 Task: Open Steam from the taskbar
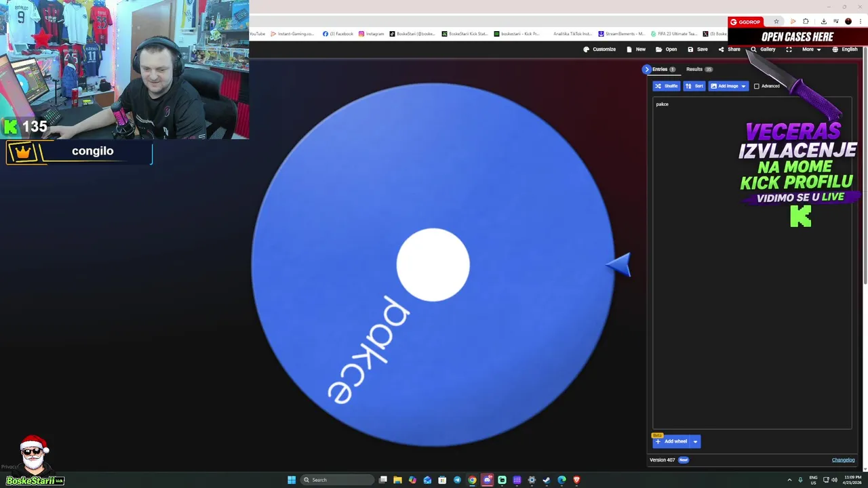tap(547, 480)
